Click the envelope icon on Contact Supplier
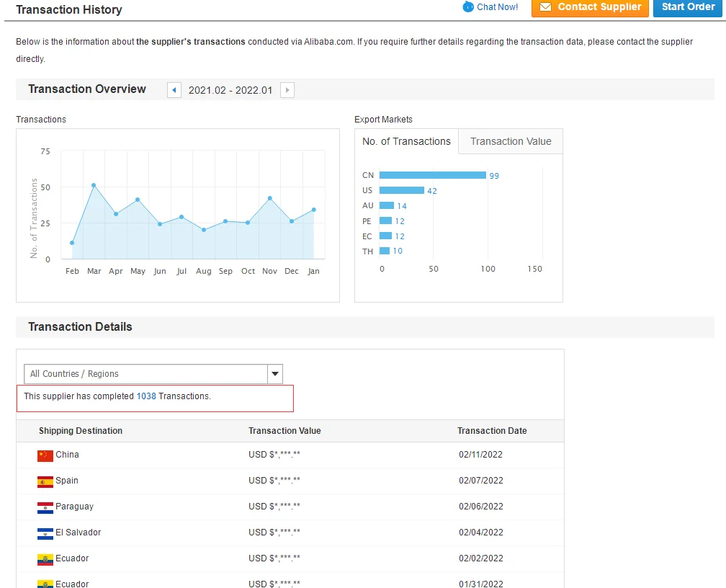The image size is (726, 588). (545, 7)
